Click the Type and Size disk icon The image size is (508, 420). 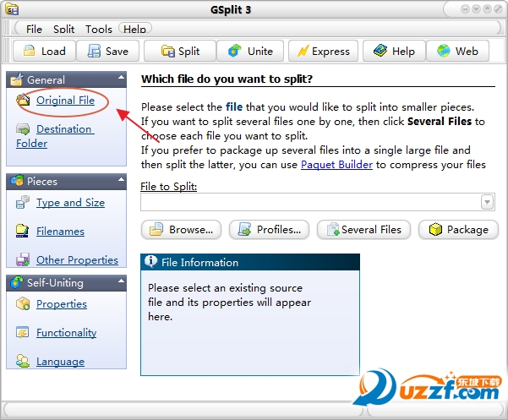pos(23,202)
